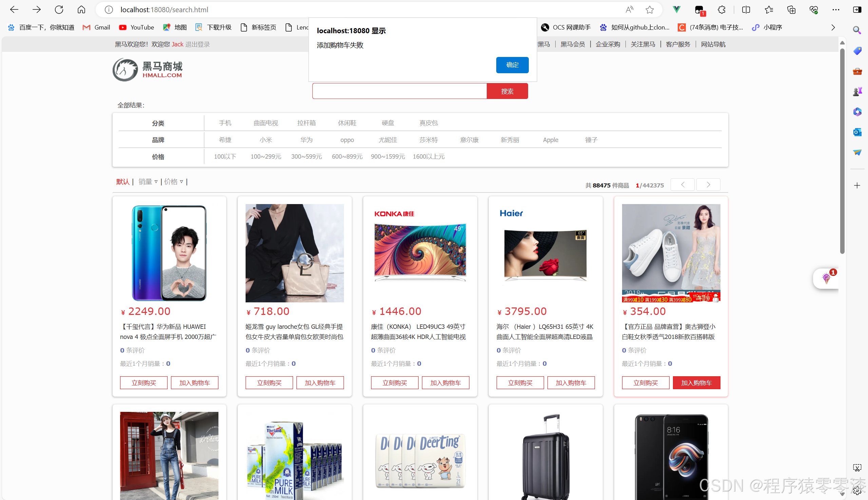
Task: Open the sidebar search magnifier icon
Action: 857,30
